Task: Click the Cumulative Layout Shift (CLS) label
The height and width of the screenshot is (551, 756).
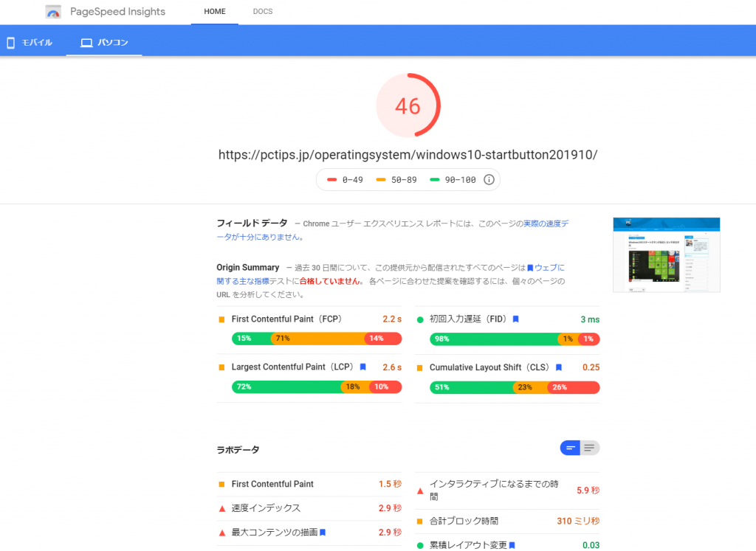Action: click(x=489, y=367)
